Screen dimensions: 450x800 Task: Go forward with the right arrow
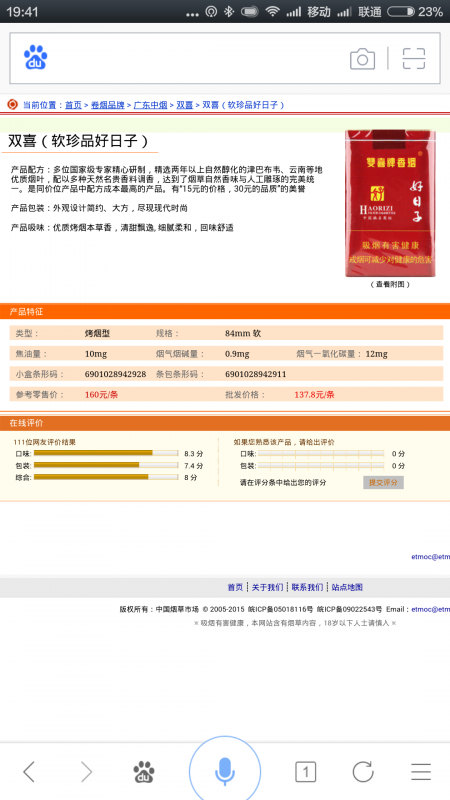pos(87,771)
